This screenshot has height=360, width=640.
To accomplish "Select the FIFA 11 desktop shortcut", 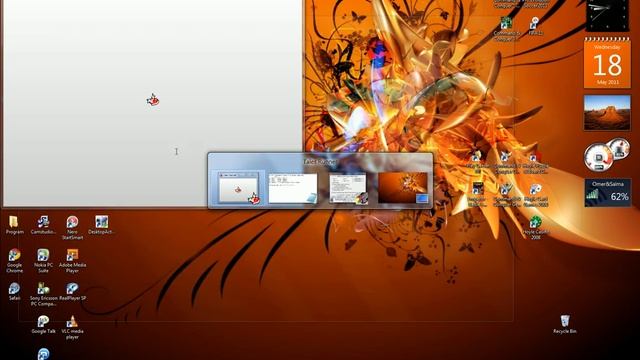I will (535, 26).
